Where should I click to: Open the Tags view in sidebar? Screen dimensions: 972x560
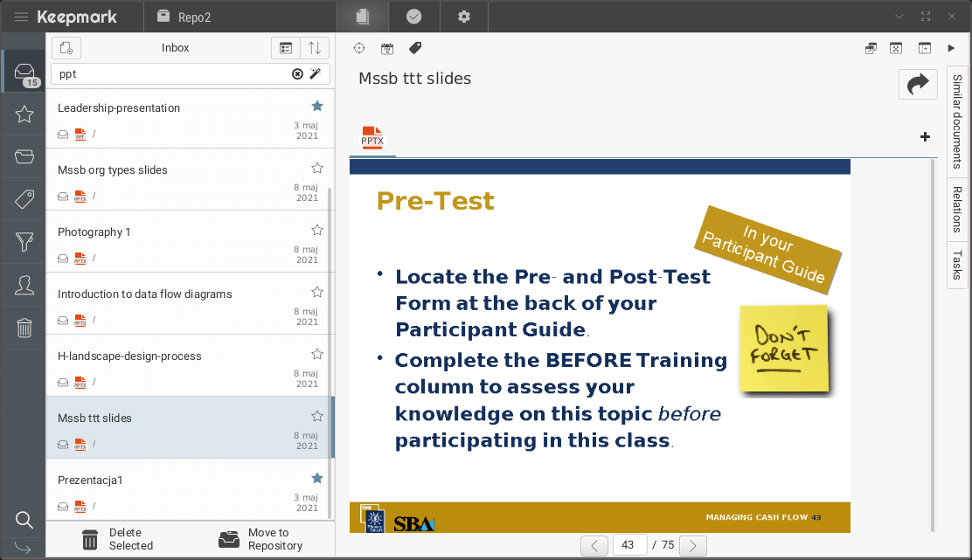(x=24, y=199)
